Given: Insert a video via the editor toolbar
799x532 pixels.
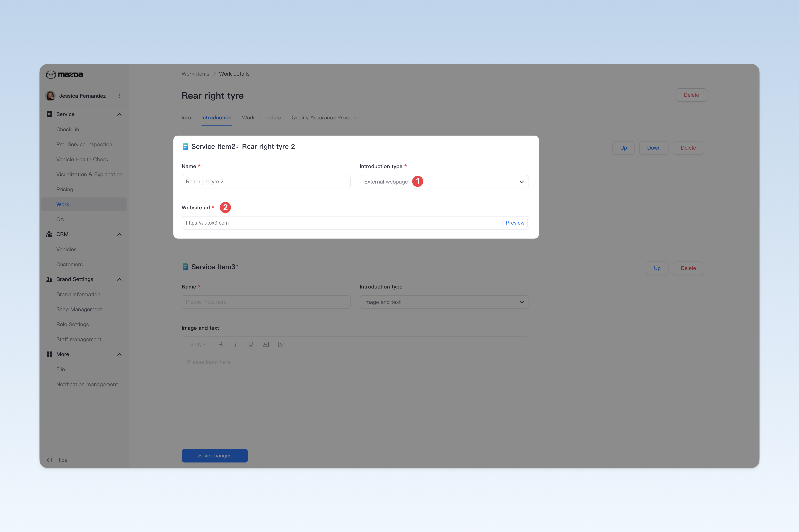Looking at the screenshot, I should click(281, 344).
